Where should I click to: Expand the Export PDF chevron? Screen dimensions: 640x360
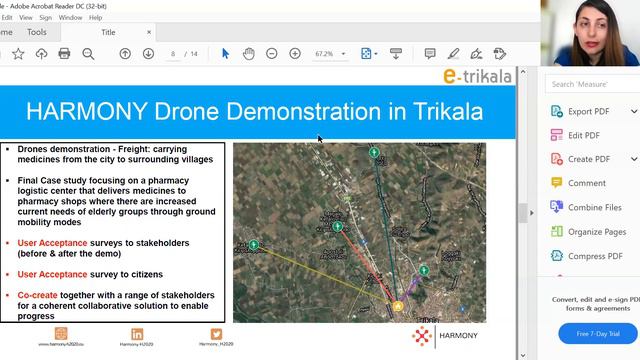coord(634,111)
